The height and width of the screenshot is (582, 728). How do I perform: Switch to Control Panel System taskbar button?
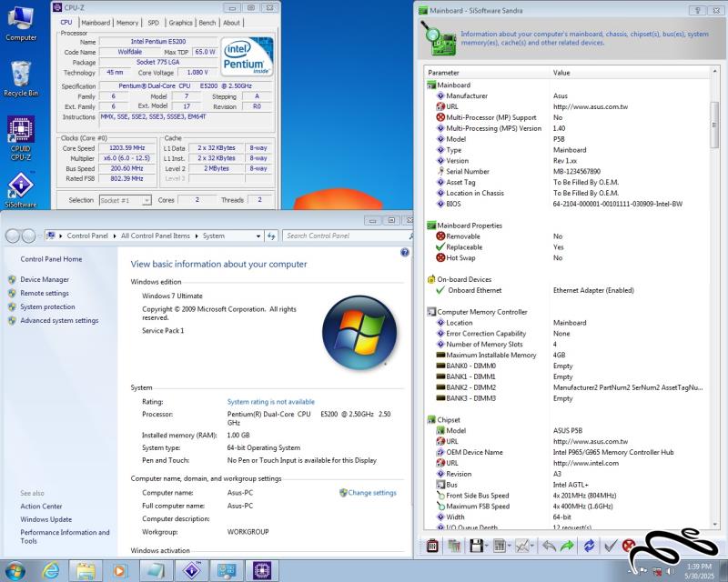(x=227, y=571)
